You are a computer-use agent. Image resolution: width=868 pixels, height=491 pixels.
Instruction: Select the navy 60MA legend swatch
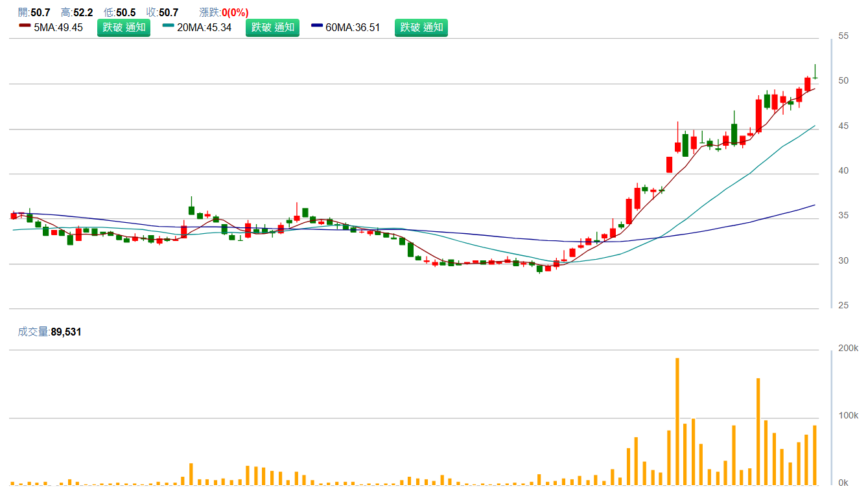[x=317, y=26]
